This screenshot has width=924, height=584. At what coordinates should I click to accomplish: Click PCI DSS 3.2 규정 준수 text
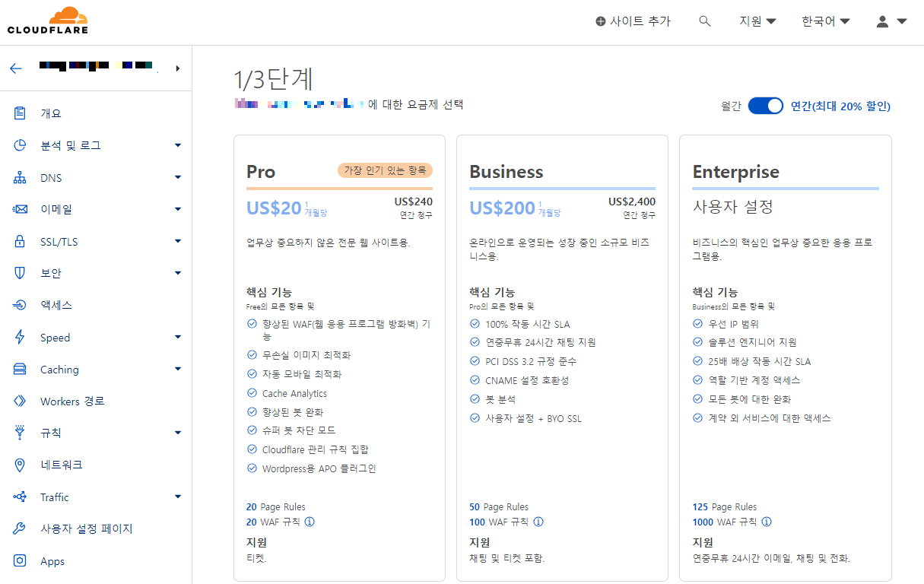click(531, 361)
